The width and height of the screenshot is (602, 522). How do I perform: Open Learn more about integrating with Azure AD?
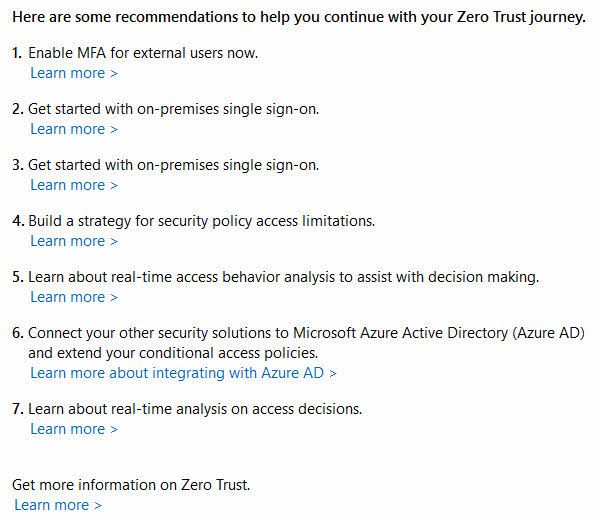(x=184, y=373)
